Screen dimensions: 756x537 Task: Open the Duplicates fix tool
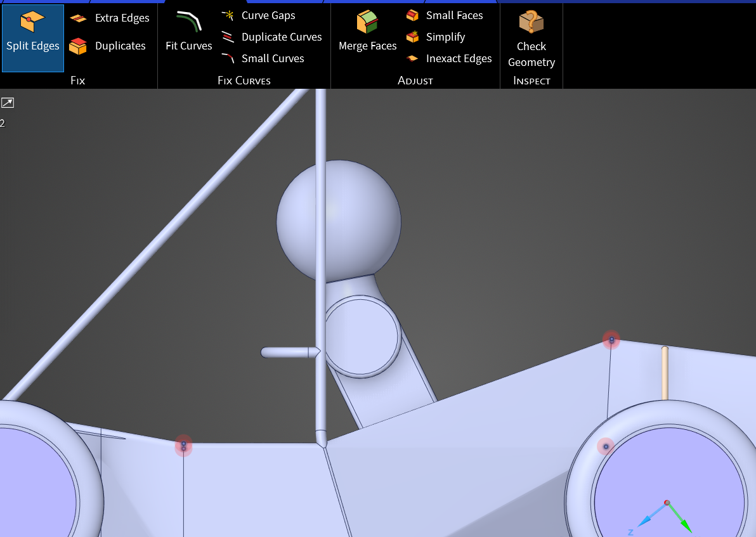107,46
